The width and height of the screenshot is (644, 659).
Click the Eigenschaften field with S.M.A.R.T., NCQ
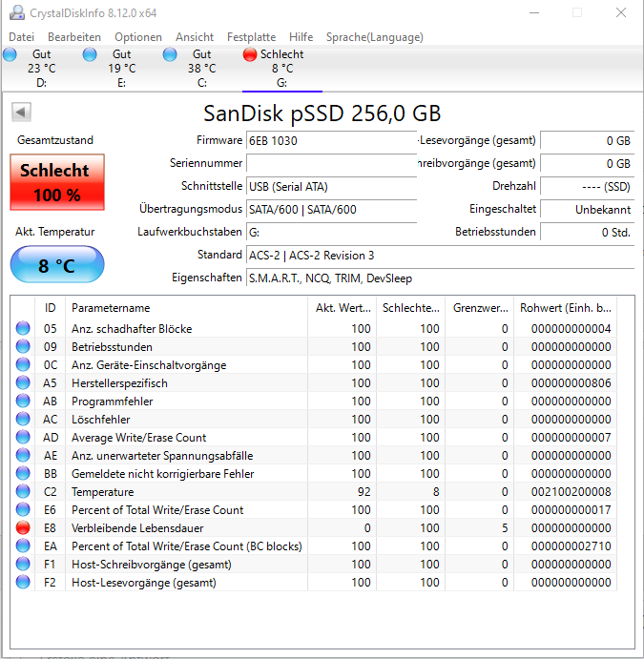tap(440, 278)
